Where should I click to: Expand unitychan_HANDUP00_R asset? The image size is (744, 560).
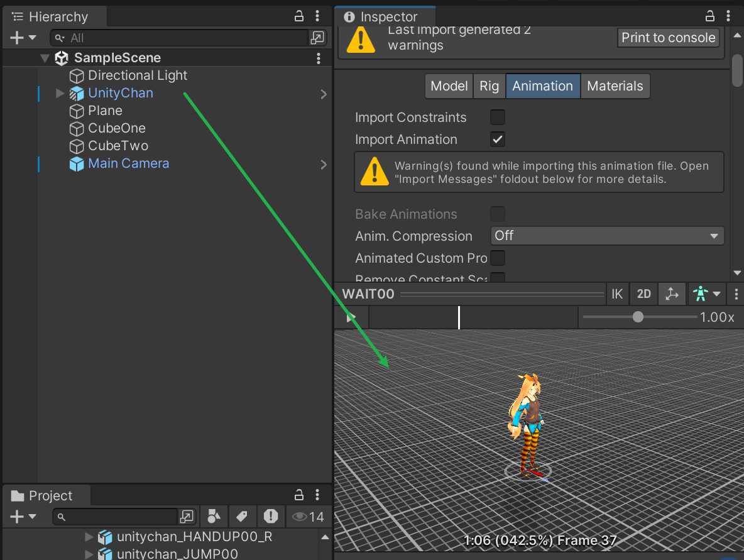click(x=89, y=537)
